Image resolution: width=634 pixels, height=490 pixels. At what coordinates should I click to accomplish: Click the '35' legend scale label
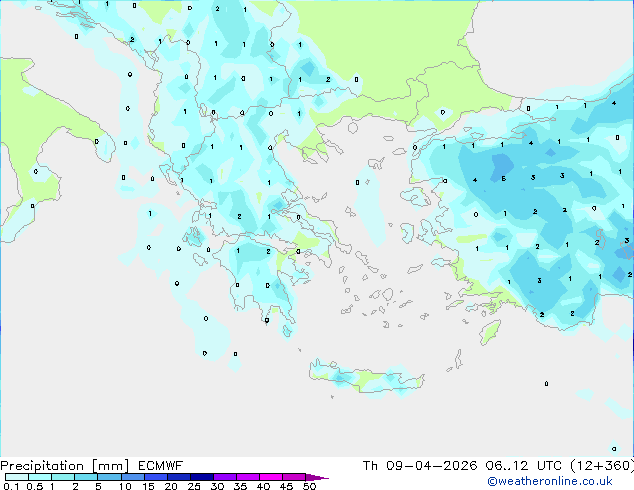click(240, 486)
